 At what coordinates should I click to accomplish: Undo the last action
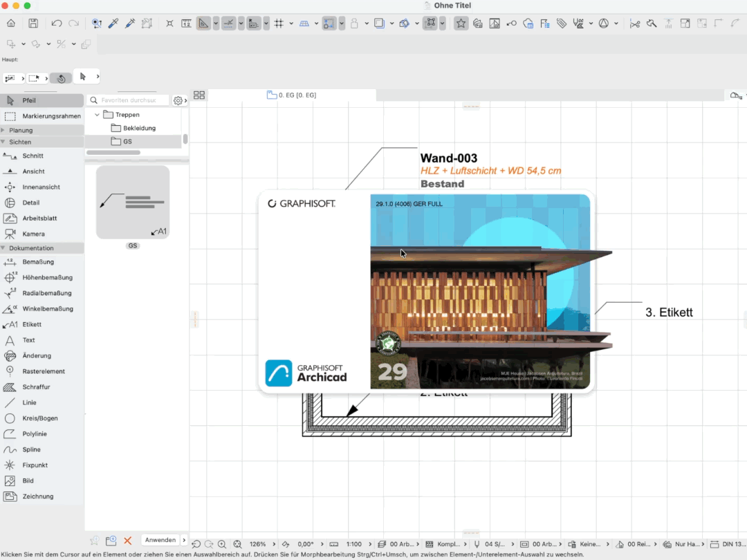point(57,24)
